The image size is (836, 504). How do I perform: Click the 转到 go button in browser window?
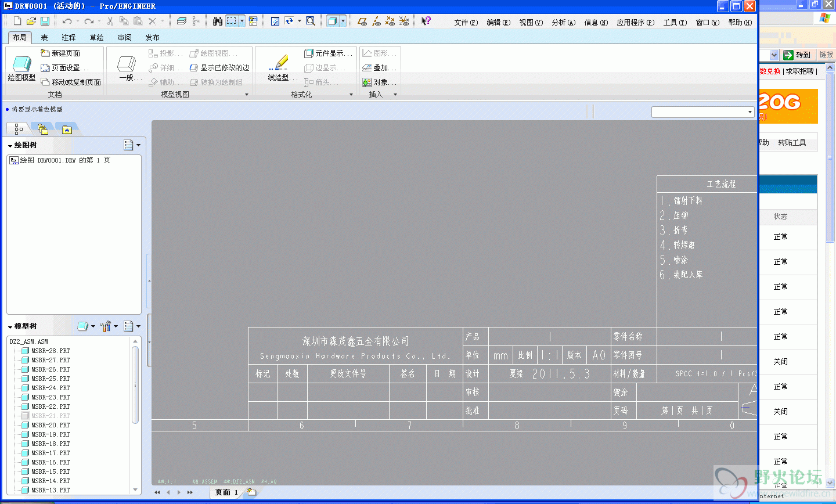[x=798, y=55]
